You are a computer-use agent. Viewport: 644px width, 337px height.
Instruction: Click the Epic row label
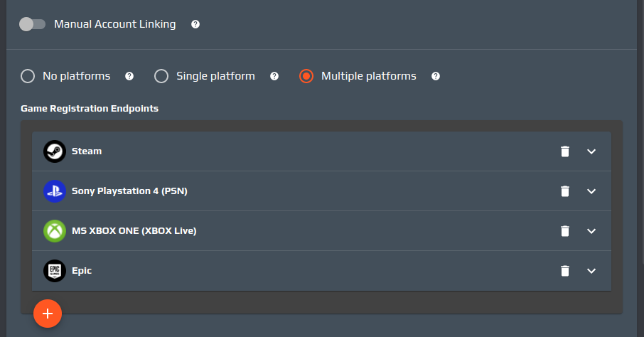[x=82, y=271]
